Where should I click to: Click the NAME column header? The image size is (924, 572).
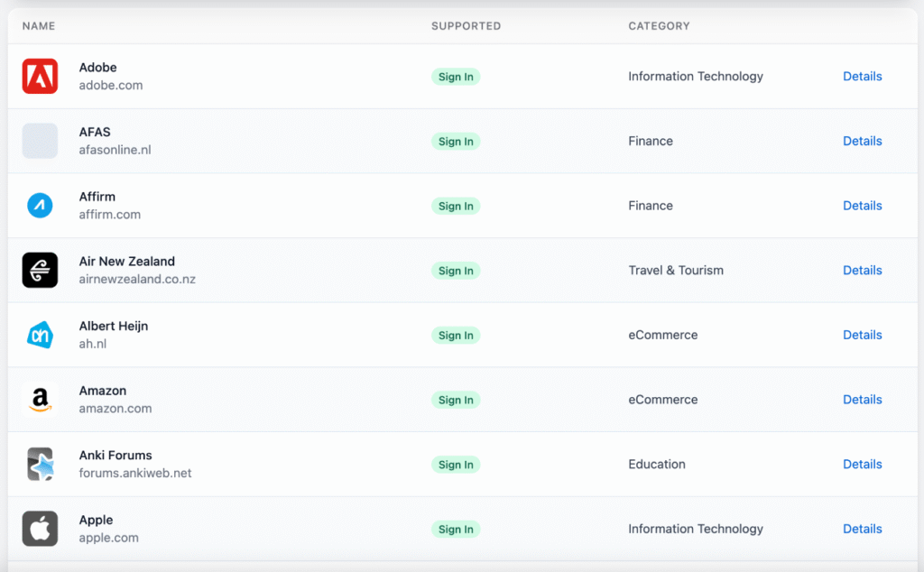(x=39, y=26)
